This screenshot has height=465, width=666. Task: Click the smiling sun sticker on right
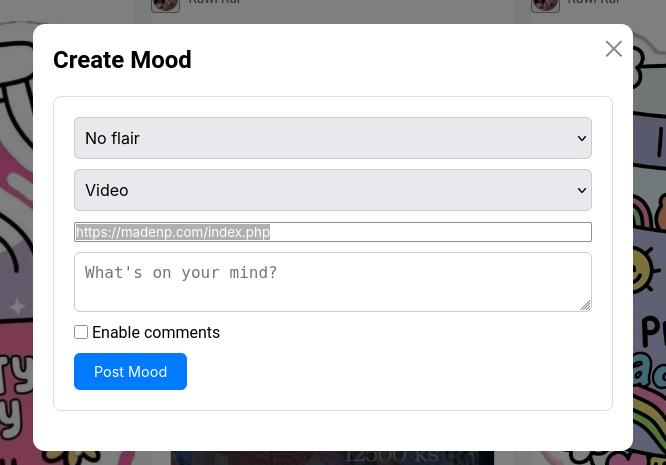[646, 270]
